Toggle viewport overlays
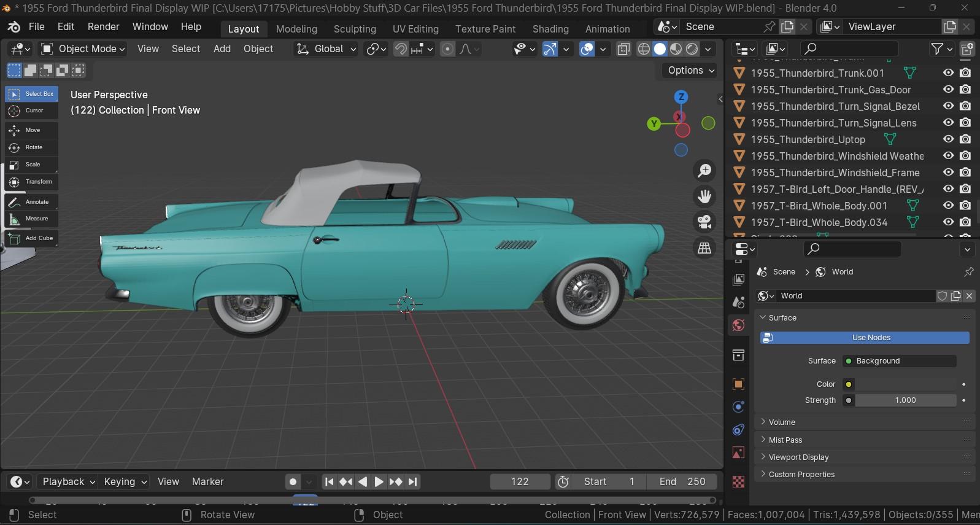The height and width of the screenshot is (525, 980). coord(587,49)
